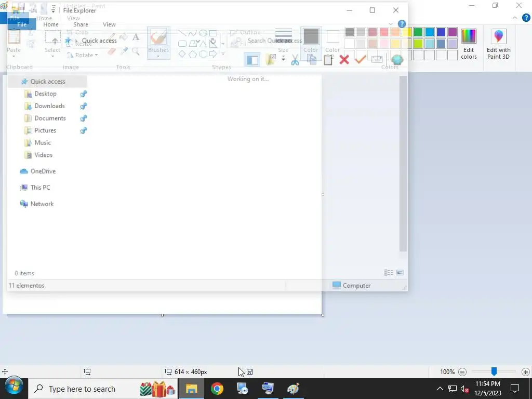Open Paint help question mark icon
Viewport: 532px width, 399px height.
[x=526, y=18]
